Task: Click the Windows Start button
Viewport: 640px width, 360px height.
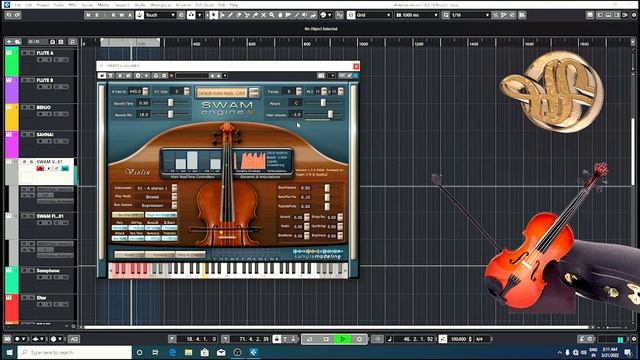Action: pyautogui.click(x=9, y=352)
